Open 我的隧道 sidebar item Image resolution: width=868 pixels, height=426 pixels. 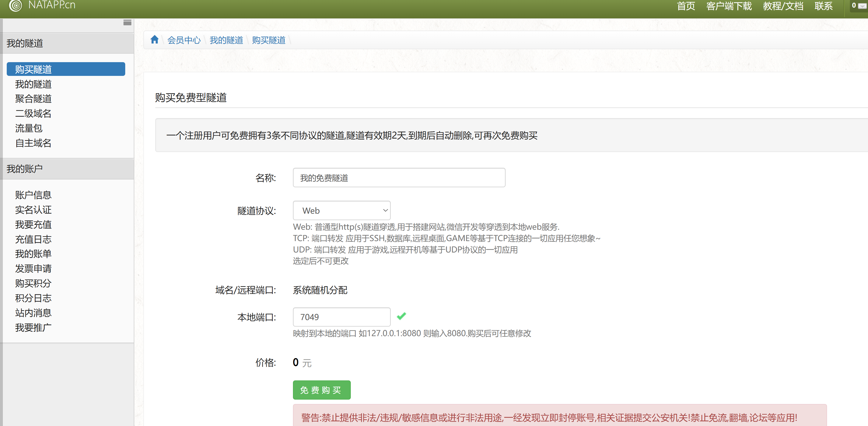(33, 84)
